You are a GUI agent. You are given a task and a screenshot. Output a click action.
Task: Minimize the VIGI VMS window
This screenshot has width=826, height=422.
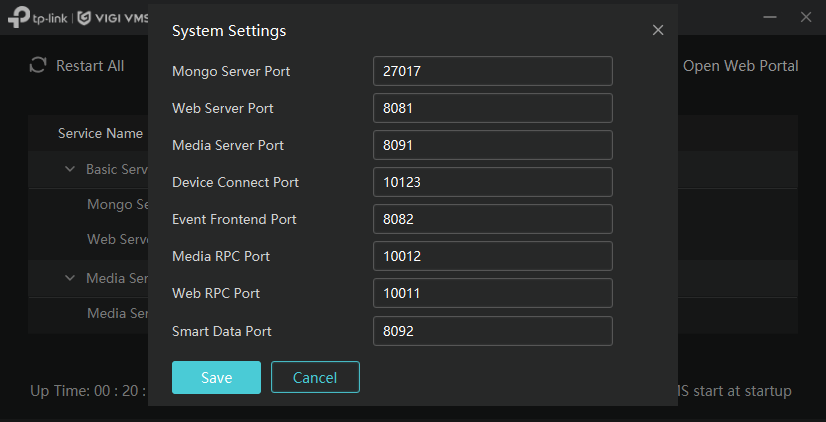click(770, 17)
